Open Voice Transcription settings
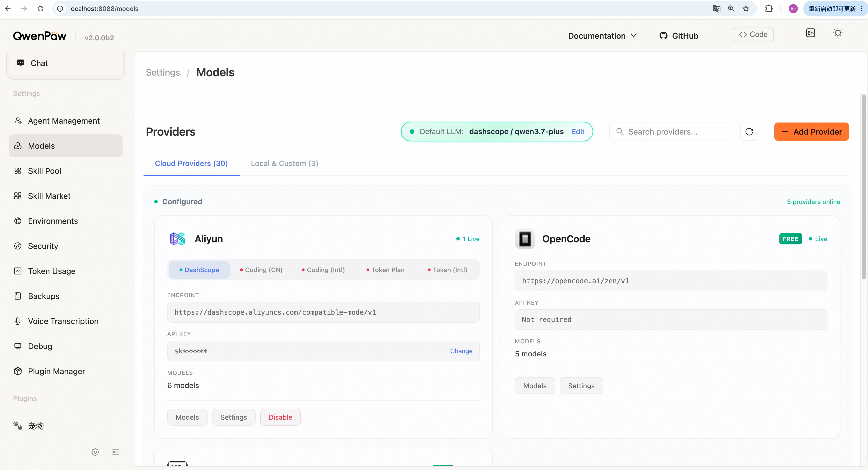Screen dimensions: 868x470 (x=66, y=321)
